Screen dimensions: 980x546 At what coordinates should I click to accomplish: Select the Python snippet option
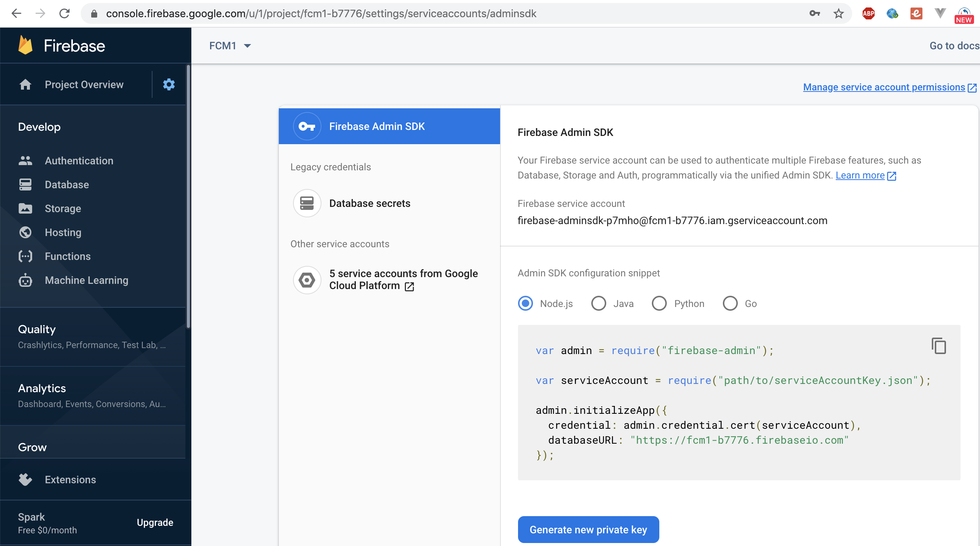pyautogui.click(x=659, y=303)
